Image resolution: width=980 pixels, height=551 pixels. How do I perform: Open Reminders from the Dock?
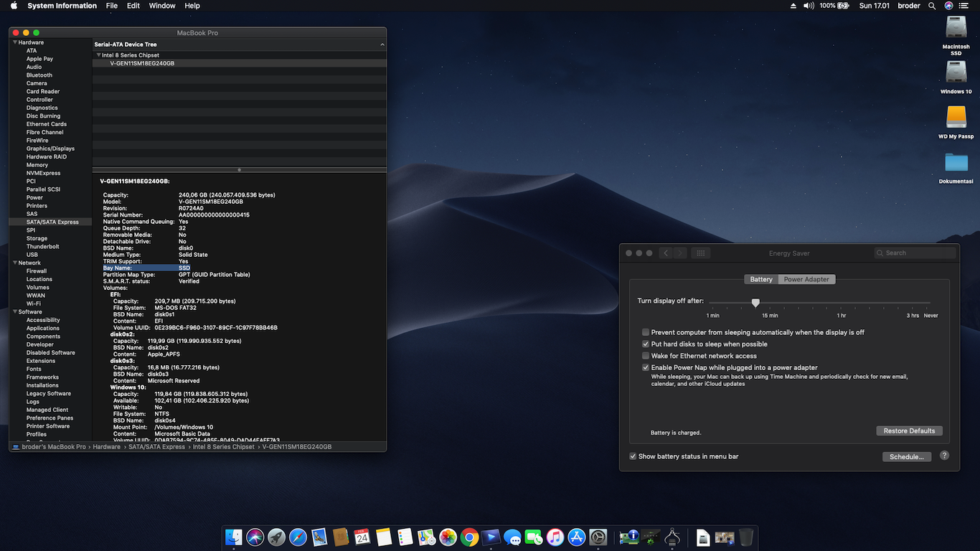click(x=405, y=537)
